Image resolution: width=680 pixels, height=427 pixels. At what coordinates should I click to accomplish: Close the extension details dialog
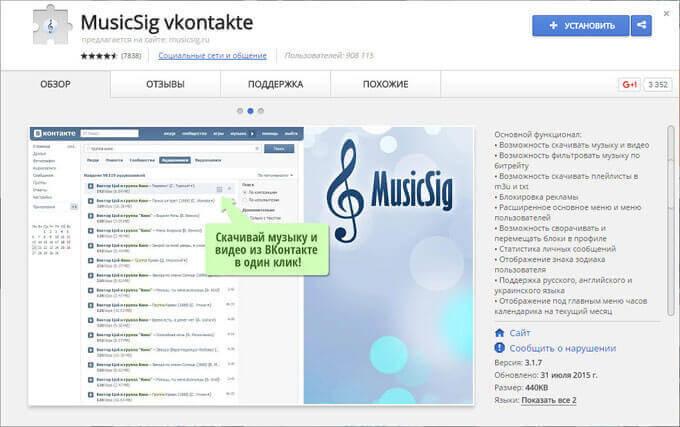coord(667,13)
